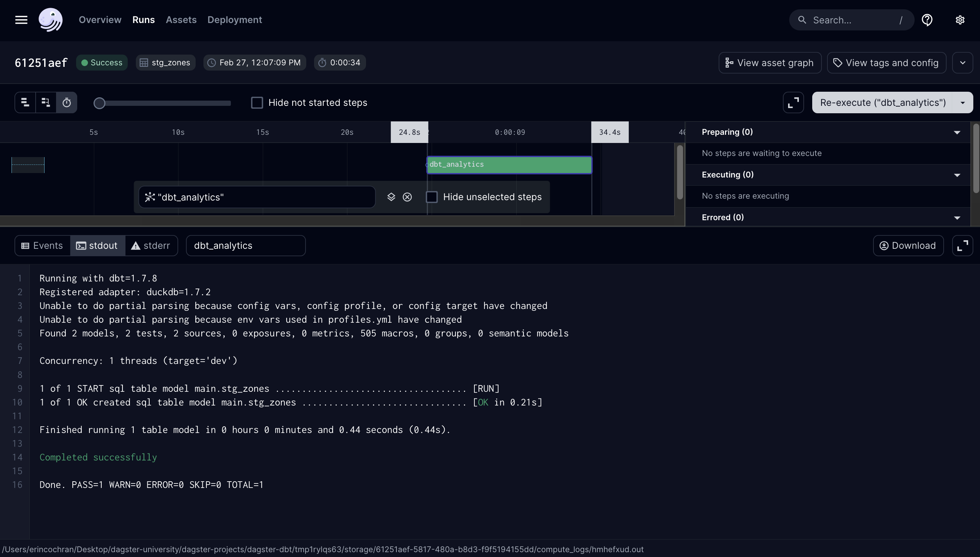Open the run actions chevron dropdown

pyautogui.click(x=963, y=63)
